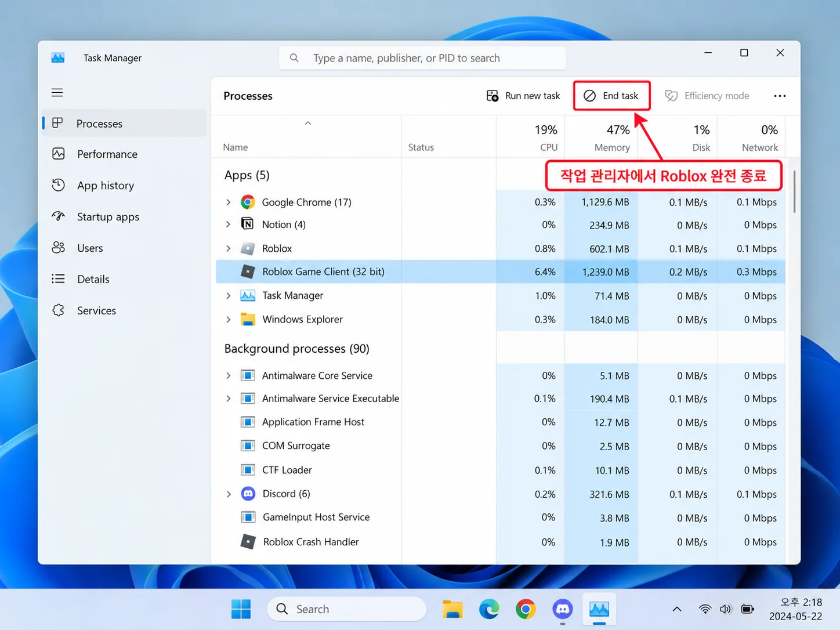Click the Antimalware Service Executable icon
Screen dimensions: 840x630
point(248,399)
